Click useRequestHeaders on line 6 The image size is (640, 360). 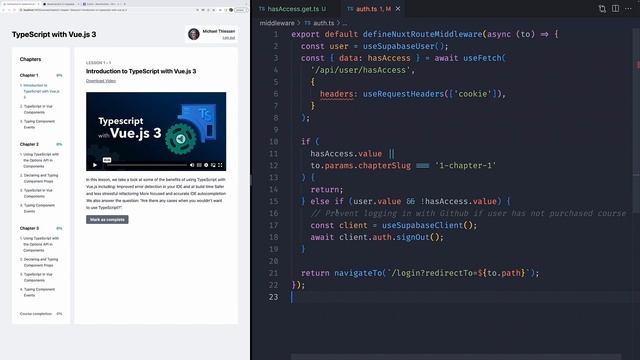point(403,94)
